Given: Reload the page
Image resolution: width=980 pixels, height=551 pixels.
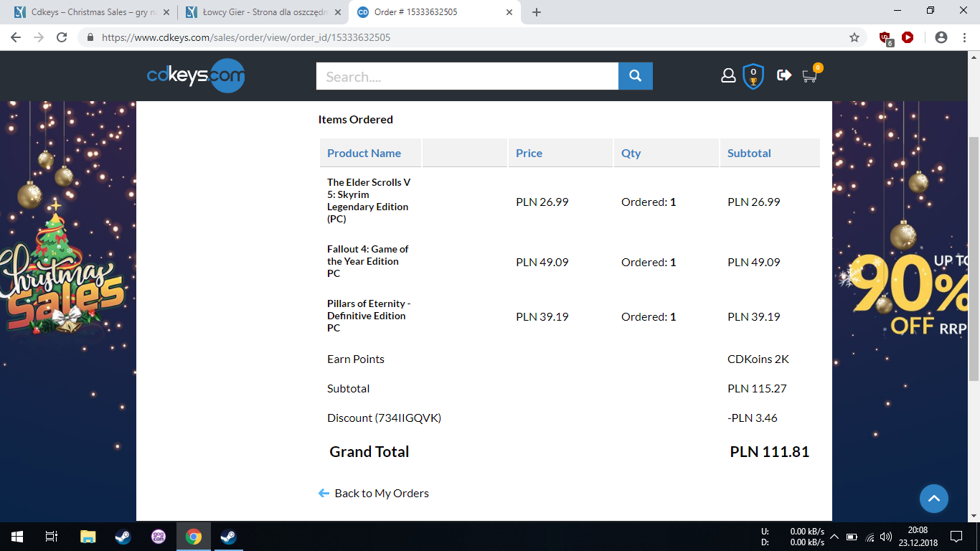Looking at the screenshot, I should pyautogui.click(x=62, y=37).
